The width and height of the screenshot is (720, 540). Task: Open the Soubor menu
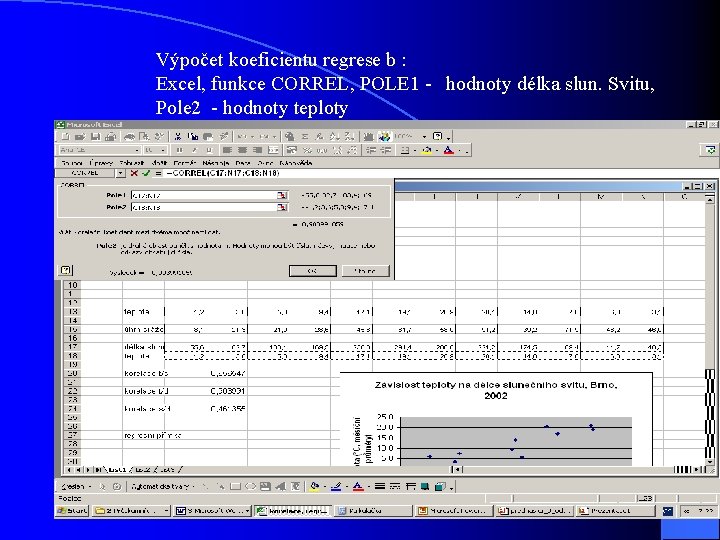[72, 163]
